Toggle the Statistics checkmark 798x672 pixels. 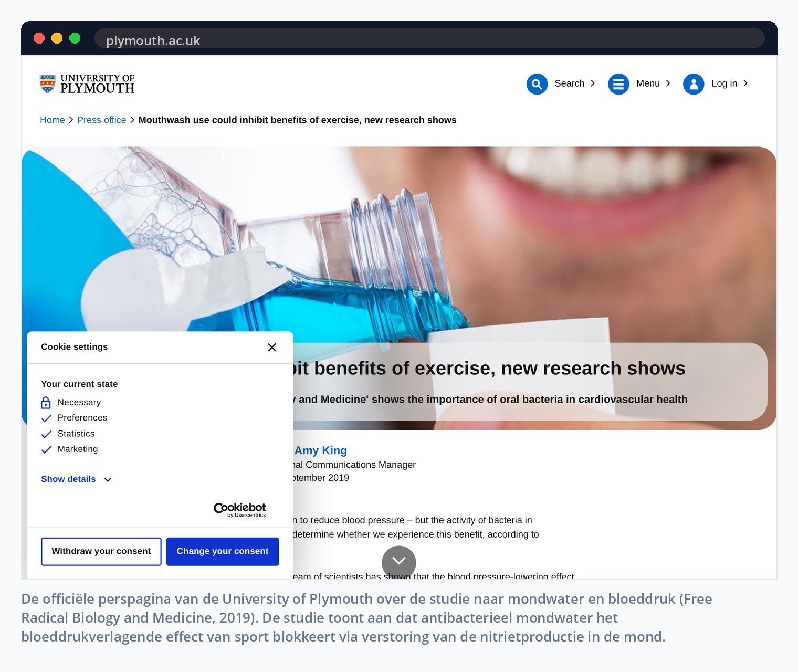click(x=46, y=434)
